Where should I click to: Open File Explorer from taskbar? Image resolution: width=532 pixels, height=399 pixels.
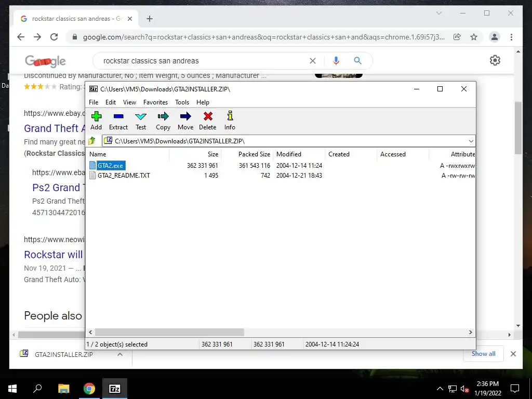coord(63,389)
